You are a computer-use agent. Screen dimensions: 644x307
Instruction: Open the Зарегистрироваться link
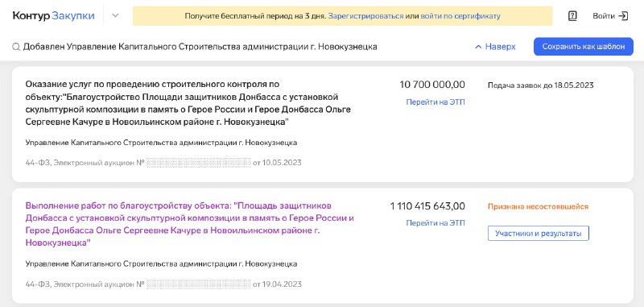coord(365,16)
